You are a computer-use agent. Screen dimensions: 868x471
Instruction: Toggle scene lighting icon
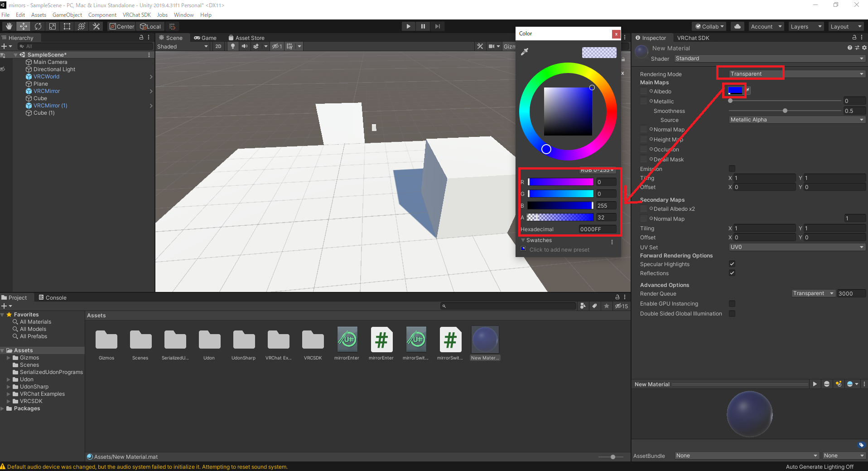click(233, 46)
